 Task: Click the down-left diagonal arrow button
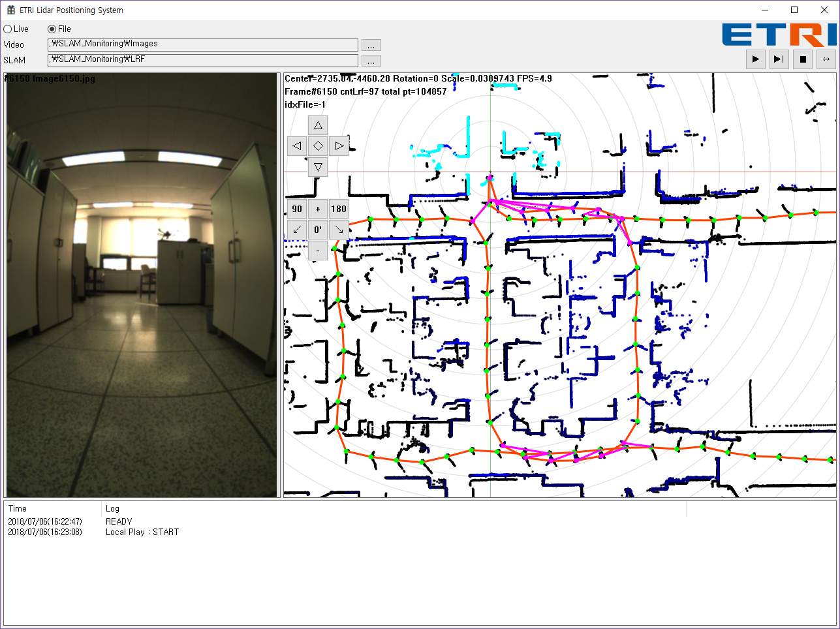(x=297, y=230)
